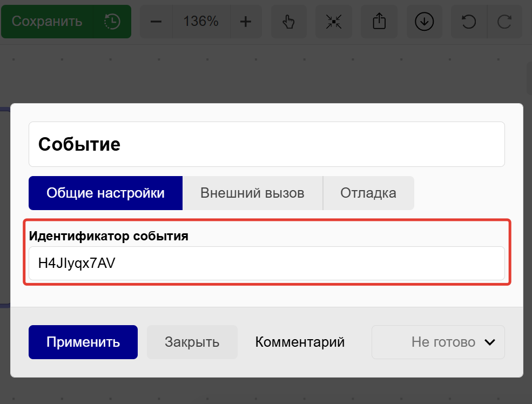Zoom out with the minus button
532x404 pixels.
156,22
